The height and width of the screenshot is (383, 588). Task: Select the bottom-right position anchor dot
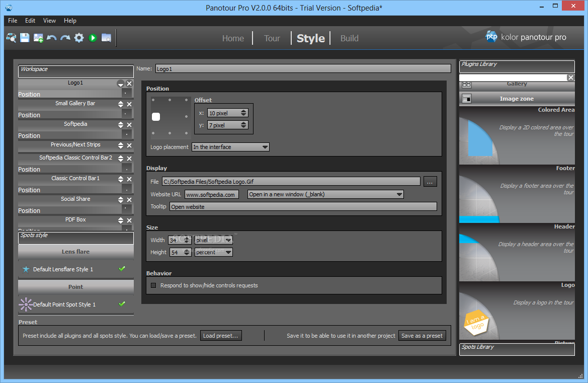(x=187, y=133)
